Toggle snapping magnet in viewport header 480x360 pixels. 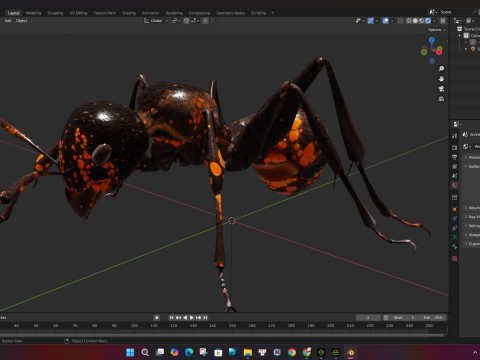[x=186, y=21]
